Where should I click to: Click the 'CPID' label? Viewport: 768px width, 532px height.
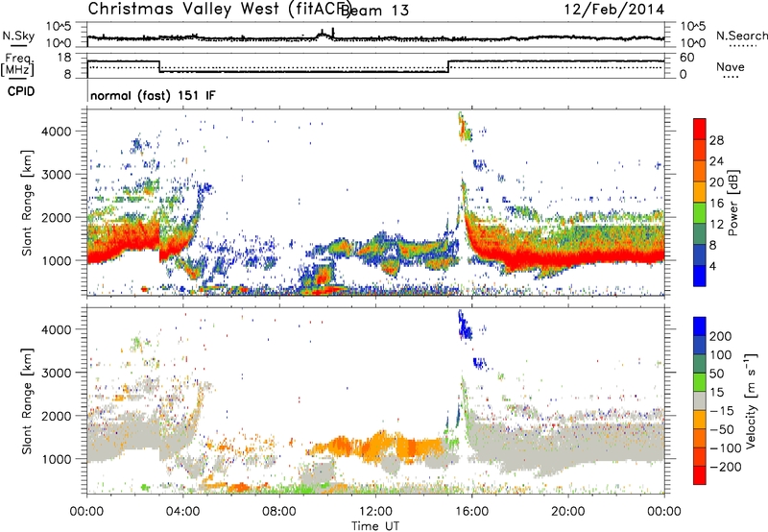click(21, 91)
